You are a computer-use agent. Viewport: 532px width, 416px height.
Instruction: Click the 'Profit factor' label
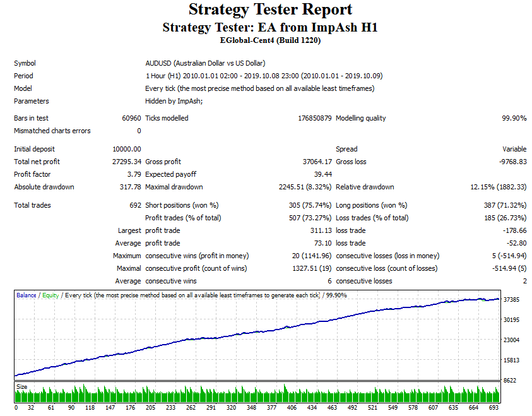point(32,174)
